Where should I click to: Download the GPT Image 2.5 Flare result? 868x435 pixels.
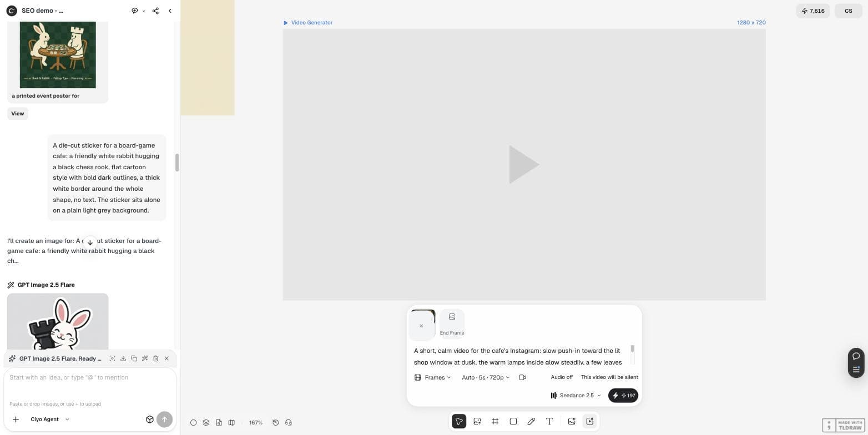tap(123, 358)
